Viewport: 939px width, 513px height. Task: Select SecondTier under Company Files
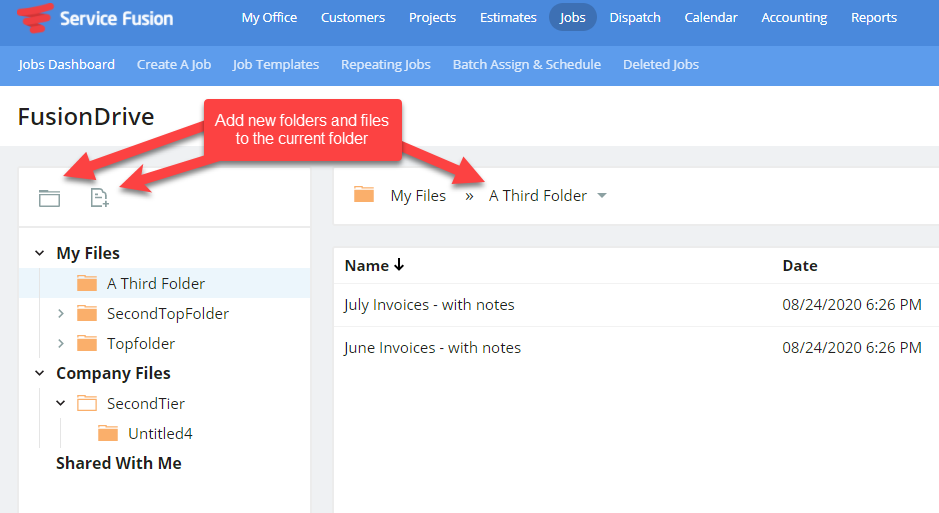point(146,403)
